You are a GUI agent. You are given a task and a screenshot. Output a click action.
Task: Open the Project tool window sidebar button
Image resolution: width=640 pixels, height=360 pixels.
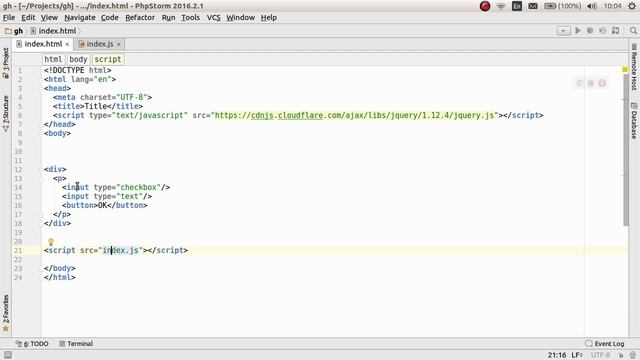click(6, 63)
